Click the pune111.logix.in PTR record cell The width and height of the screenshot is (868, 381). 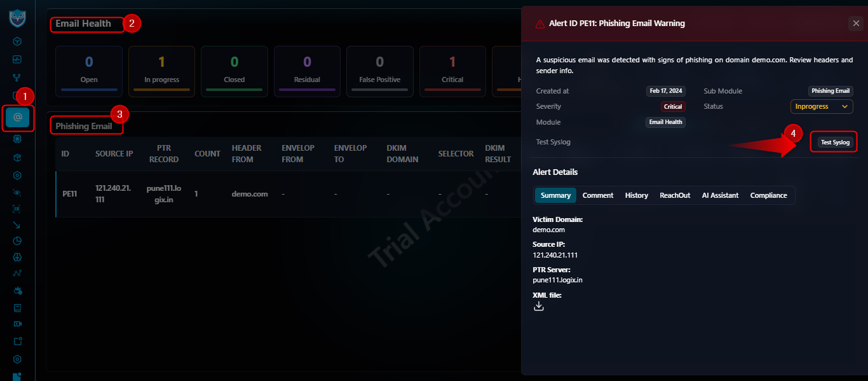click(x=164, y=194)
